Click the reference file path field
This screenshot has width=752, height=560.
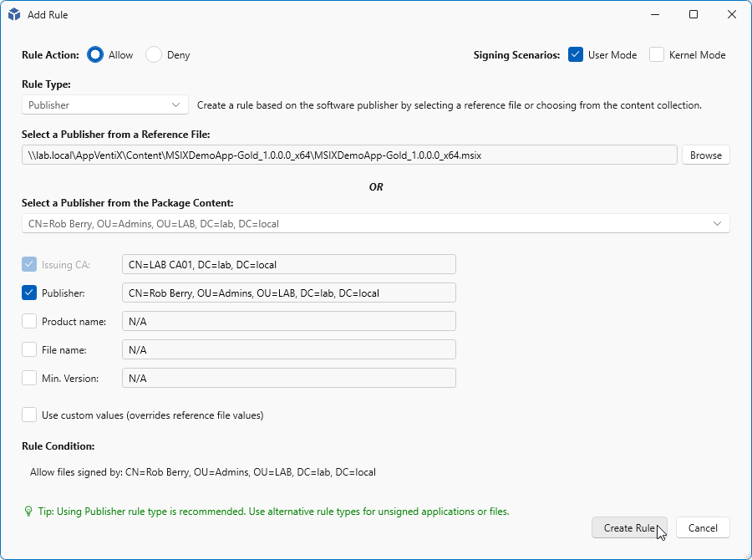coord(349,155)
